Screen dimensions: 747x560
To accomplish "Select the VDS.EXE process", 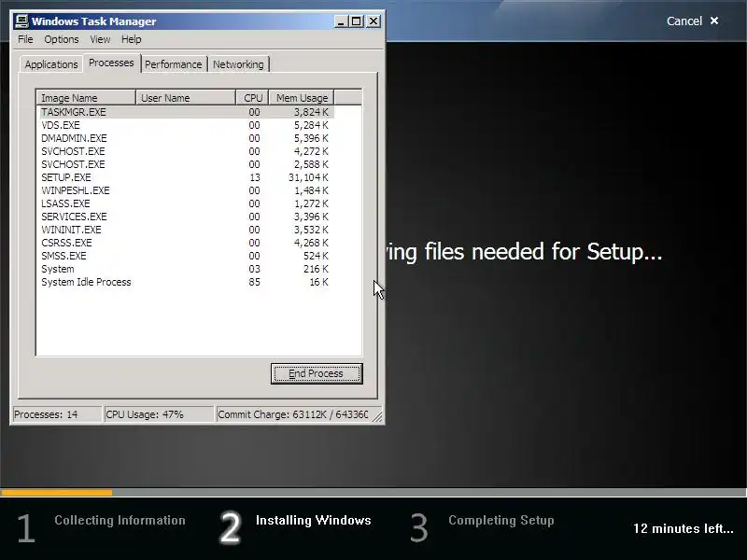I will 186,125.
